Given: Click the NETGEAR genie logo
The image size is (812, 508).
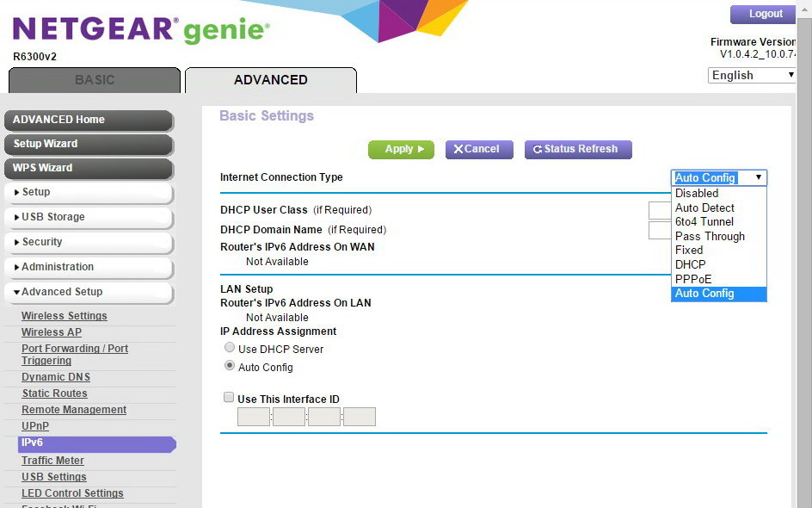Looking at the screenshot, I should point(141,30).
